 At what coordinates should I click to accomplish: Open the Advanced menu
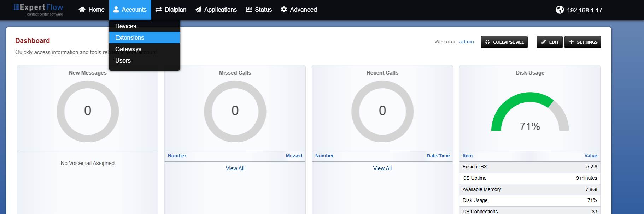click(299, 10)
